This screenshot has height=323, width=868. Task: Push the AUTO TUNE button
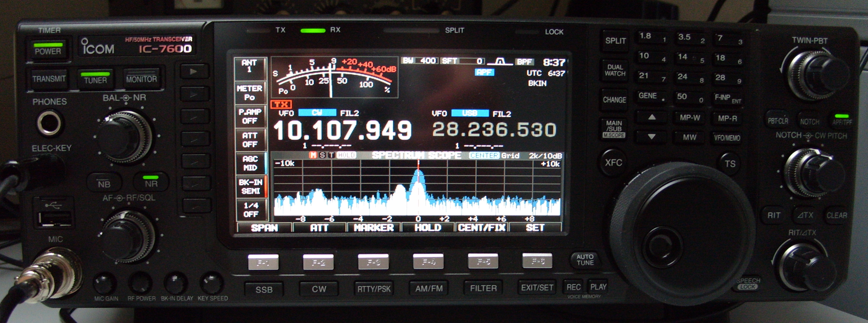coord(585,260)
